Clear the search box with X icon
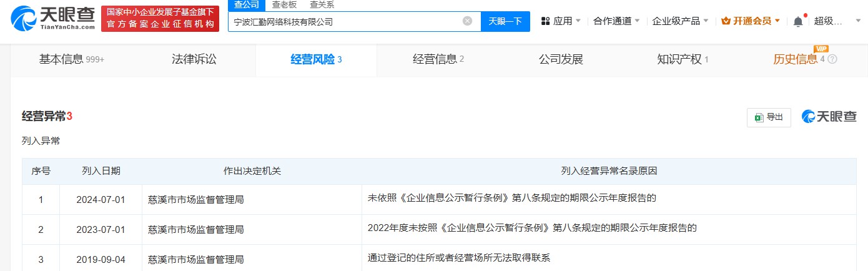The width and height of the screenshot is (868, 271). click(467, 21)
